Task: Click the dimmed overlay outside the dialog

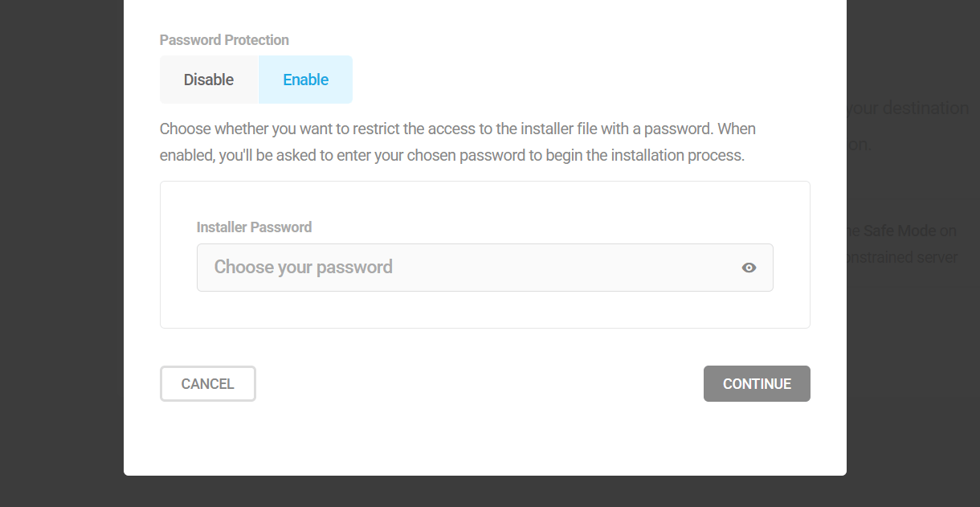Action: pos(60,253)
